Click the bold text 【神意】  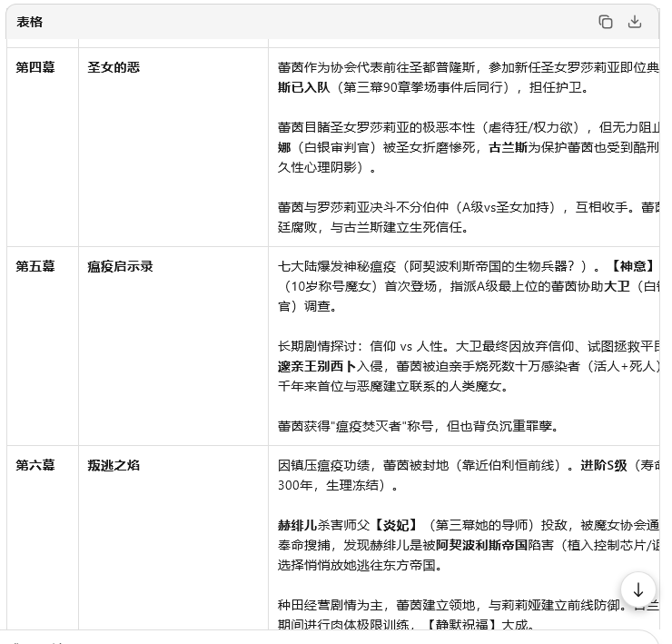(x=631, y=266)
